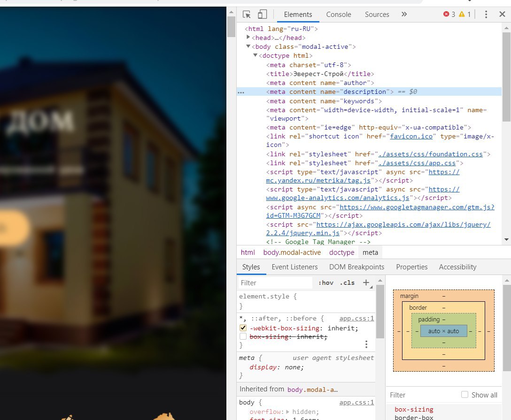Click the auto × auto content box

click(443, 331)
